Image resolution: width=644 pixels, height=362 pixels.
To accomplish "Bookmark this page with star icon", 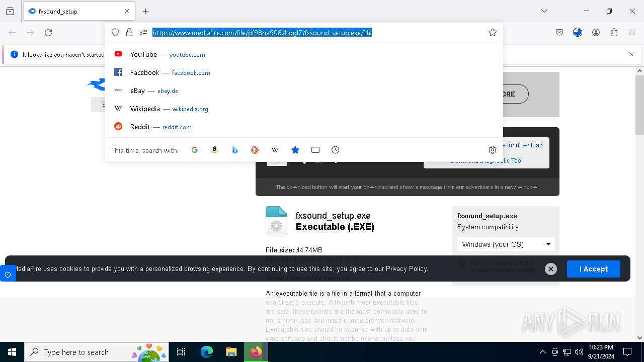I will 493,32.
